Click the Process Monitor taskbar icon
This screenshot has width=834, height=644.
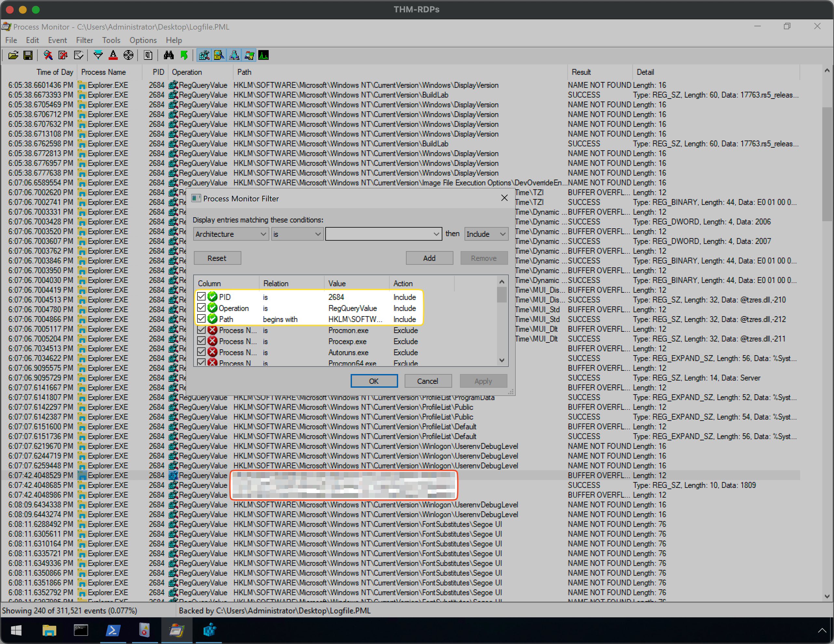[x=176, y=630]
